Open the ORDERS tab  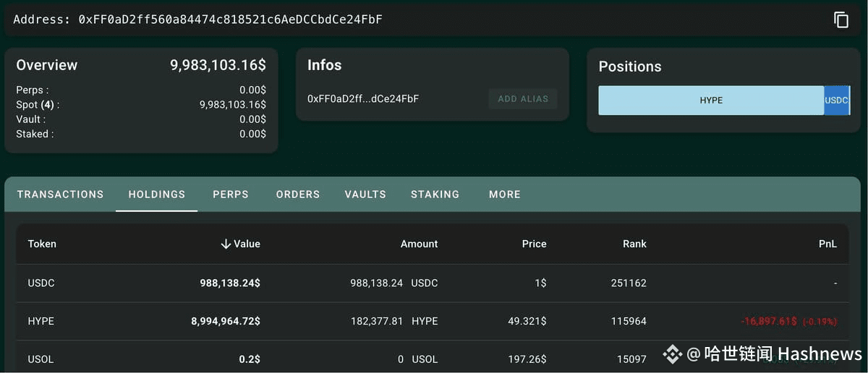click(298, 194)
